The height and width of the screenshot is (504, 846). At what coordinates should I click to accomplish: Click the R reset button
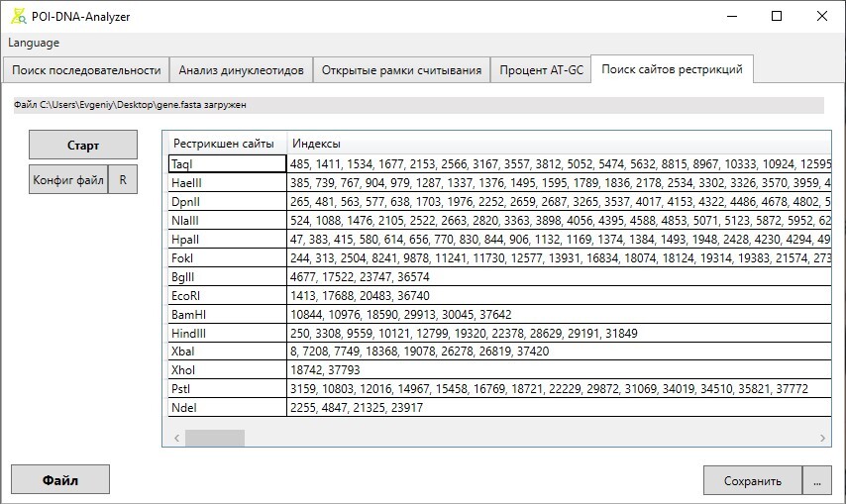pos(123,180)
